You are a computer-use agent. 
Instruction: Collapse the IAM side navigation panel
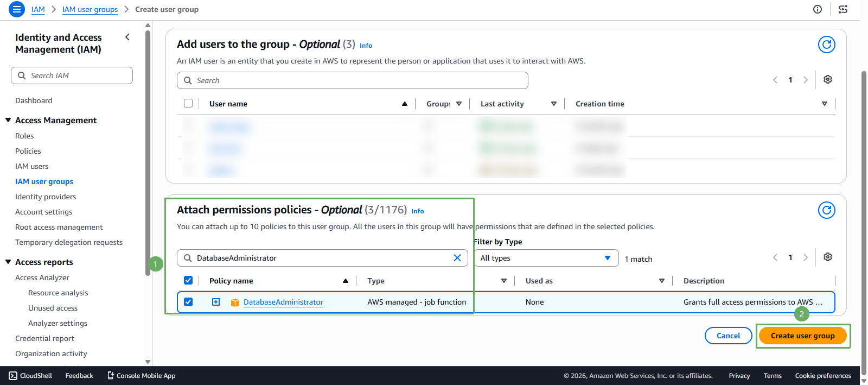click(127, 37)
